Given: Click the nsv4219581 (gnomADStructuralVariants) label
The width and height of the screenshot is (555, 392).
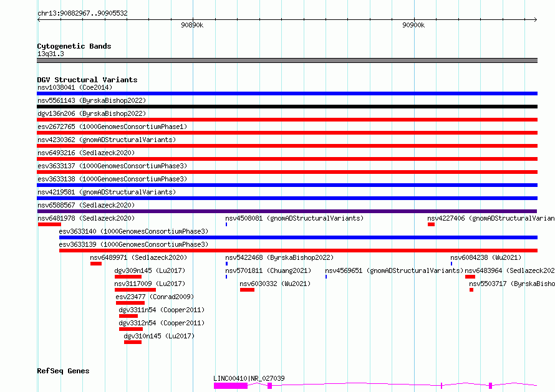Looking at the screenshot, I should click(107, 192).
